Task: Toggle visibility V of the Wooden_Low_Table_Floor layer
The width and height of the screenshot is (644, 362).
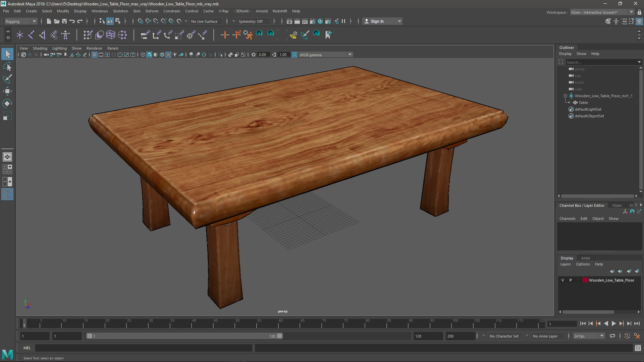Action: tap(562, 280)
